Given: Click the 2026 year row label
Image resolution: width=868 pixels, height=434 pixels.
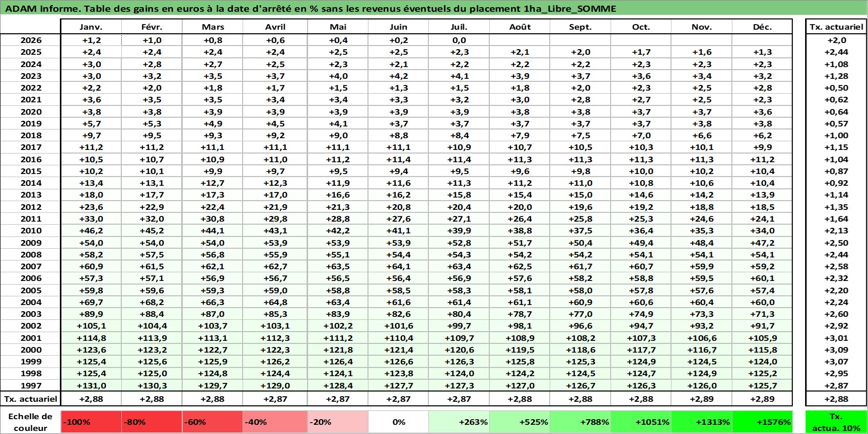Looking at the screenshot, I should 31,40.
